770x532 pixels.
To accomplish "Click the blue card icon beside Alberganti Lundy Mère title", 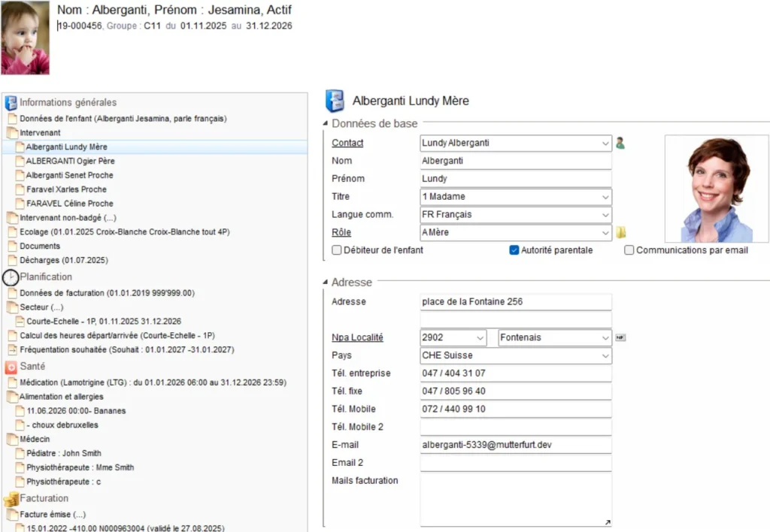I will [335, 101].
